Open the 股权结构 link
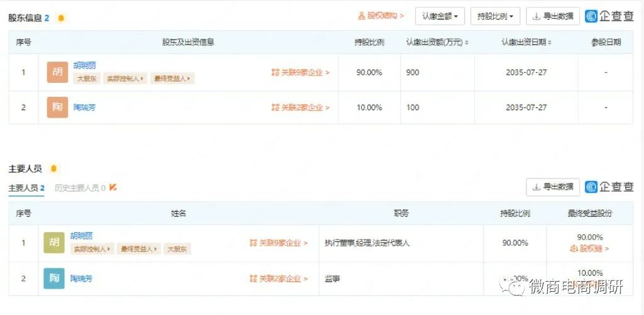644x315 pixels. coord(381,16)
